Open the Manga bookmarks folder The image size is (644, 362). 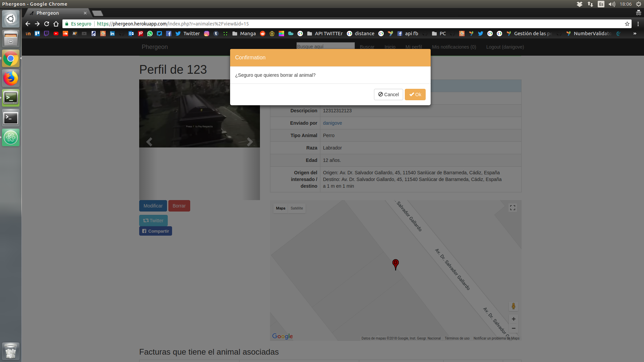[x=244, y=34]
